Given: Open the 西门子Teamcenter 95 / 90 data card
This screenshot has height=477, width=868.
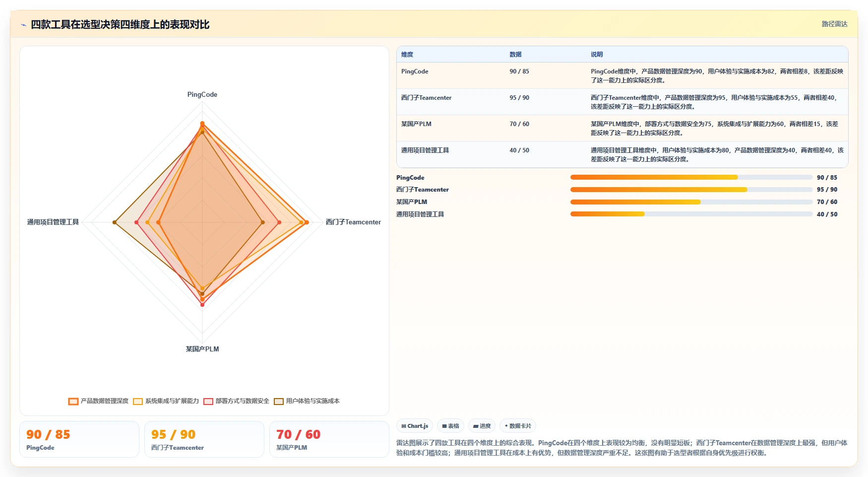Looking at the screenshot, I should pos(204,439).
